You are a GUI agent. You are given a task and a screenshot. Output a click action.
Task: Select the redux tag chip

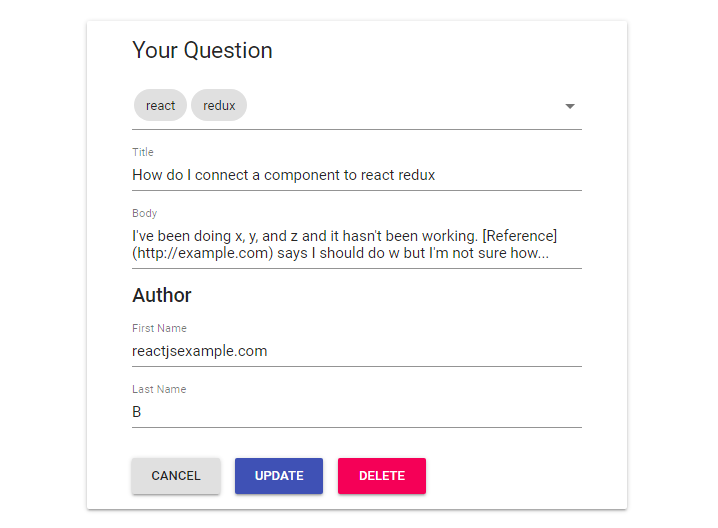[x=219, y=106]
